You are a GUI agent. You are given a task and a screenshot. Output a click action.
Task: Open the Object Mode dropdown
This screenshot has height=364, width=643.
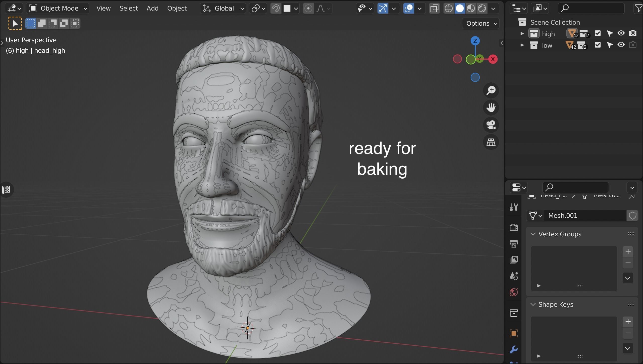58,9
